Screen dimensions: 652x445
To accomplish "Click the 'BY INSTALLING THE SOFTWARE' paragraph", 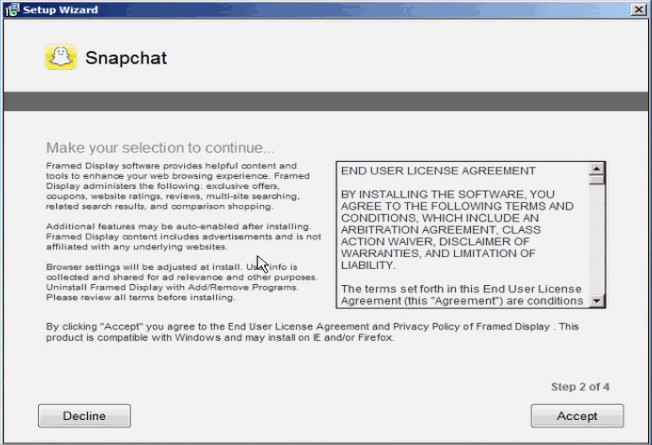I will click(457, 230).
